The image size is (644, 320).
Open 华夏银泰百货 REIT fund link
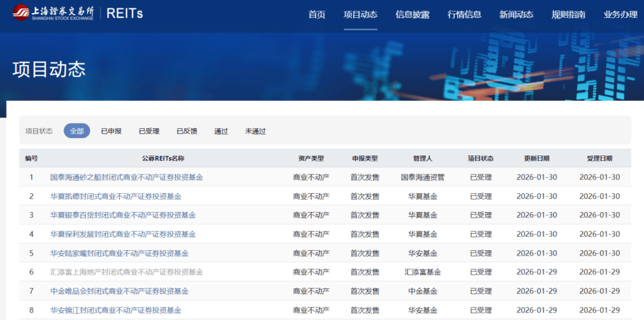coord(123,215)
